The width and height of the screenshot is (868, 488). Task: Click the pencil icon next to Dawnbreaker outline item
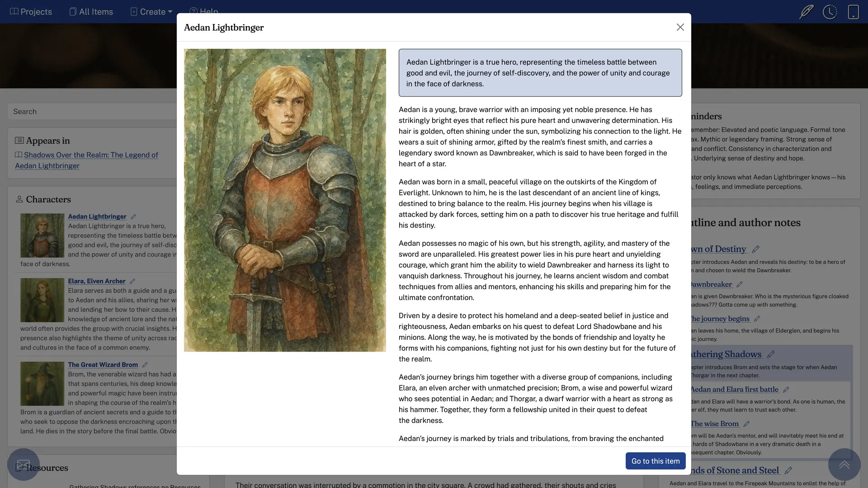(740, 285)
